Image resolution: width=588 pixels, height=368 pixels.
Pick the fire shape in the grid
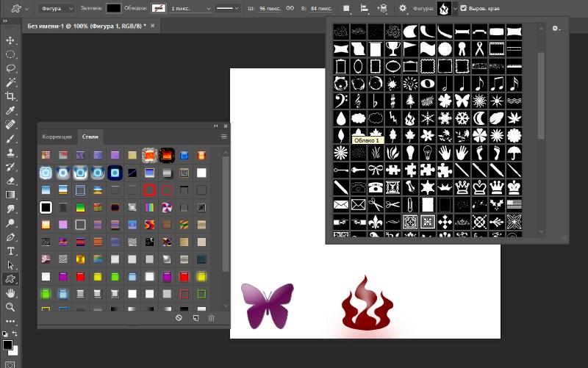tap(410, 118)
